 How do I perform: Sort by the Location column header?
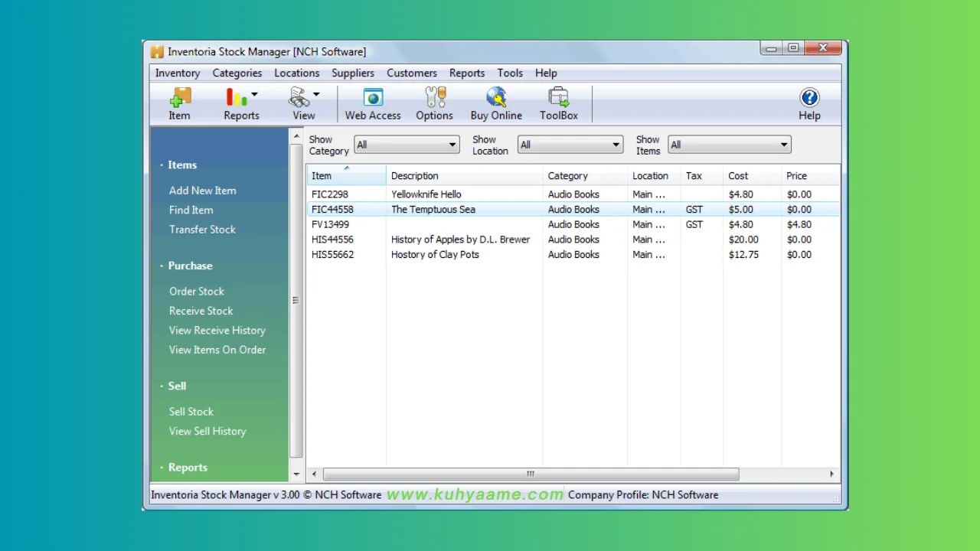(654, 175)
